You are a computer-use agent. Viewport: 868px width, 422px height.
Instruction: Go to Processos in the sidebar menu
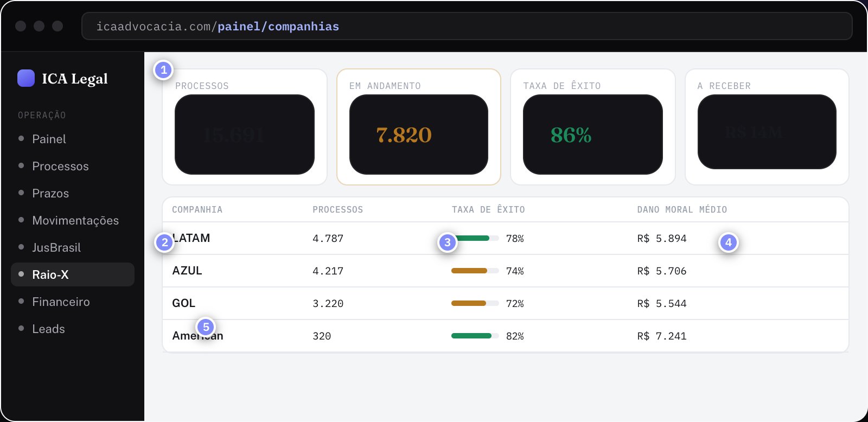73,166
